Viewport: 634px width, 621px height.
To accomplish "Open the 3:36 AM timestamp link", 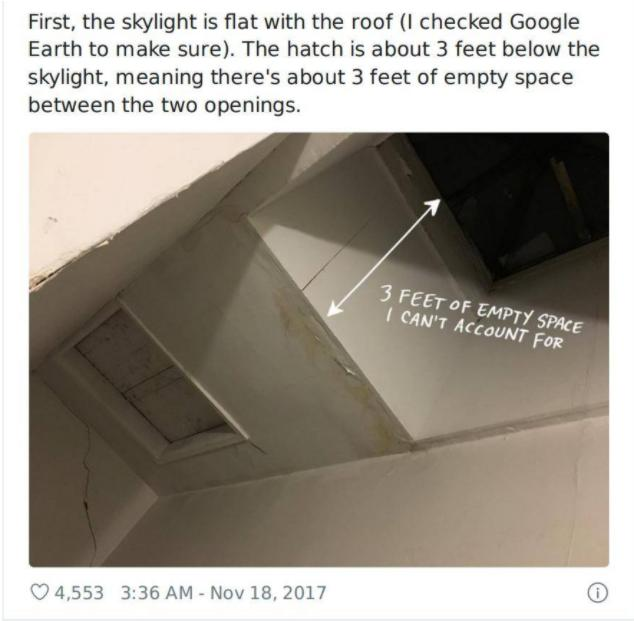I will [156, 593].
